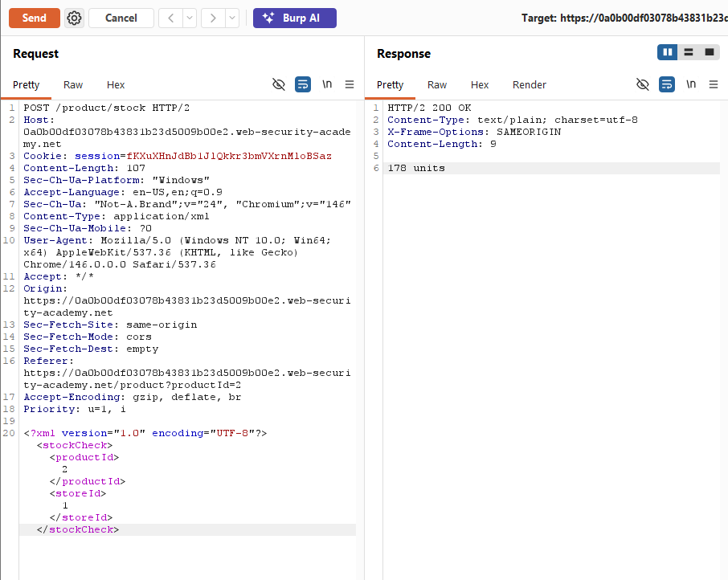Click HTTP/2 200 OK status line
Image resolution: width=728 pixels, height=580 pixels.
[x=429, y=108]
